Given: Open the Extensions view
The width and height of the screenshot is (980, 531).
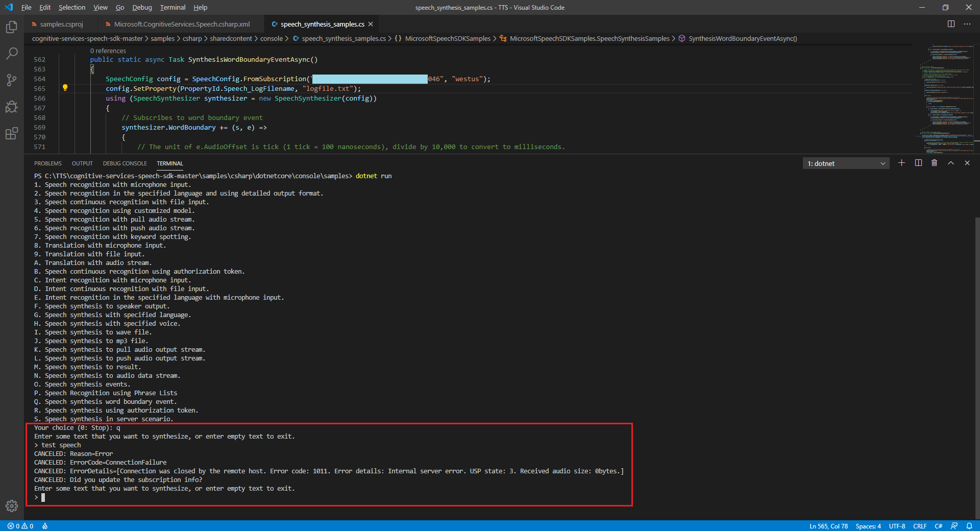Looking at the screenshot, I should coord(11,133).
